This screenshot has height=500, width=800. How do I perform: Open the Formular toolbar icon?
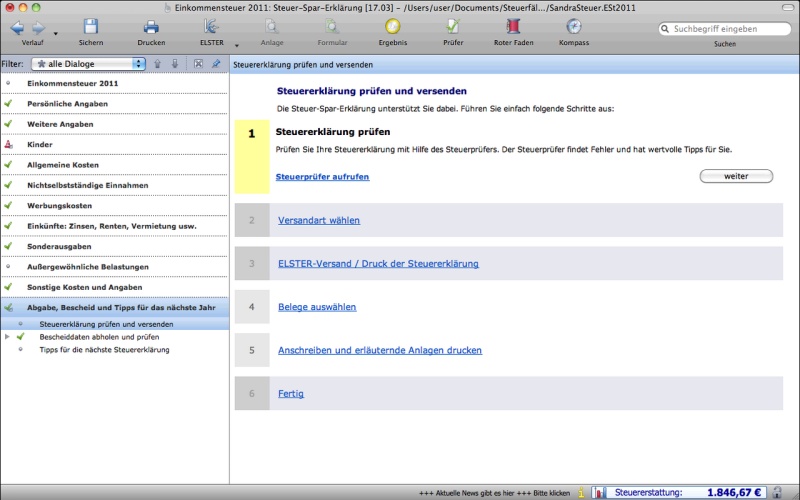tap(332, 27)
